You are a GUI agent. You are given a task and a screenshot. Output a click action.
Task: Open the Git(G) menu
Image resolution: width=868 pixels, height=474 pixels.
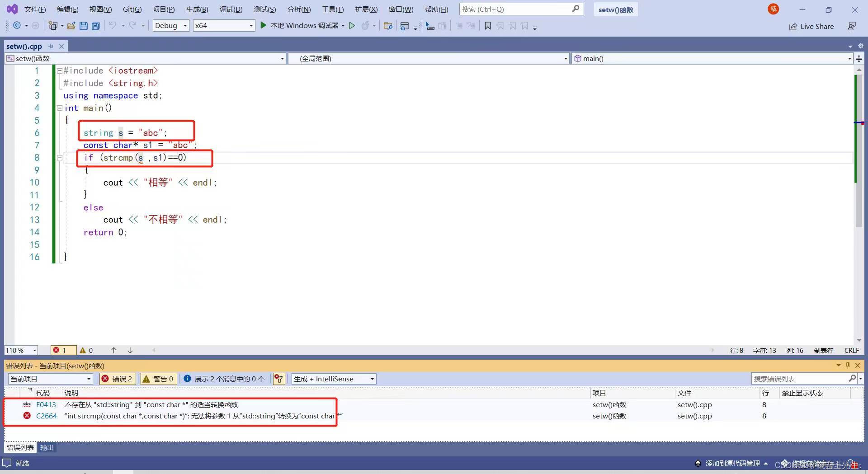click(132, 9)
